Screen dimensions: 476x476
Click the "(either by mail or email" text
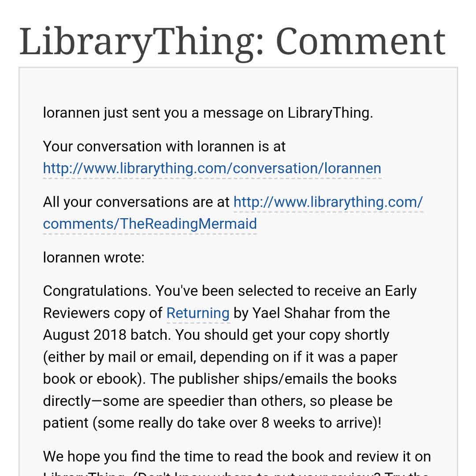(119, 357)
